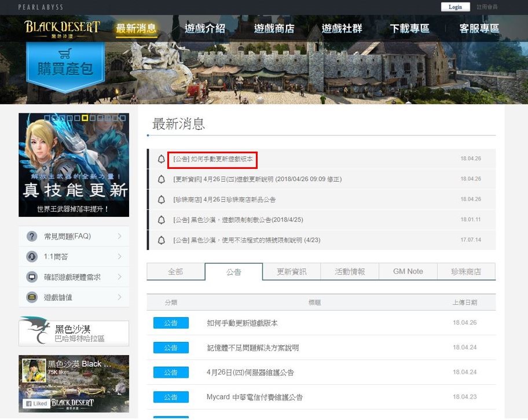
Task: Select the highlighted yellow carousel indicator square
Action: coord(85,118)
